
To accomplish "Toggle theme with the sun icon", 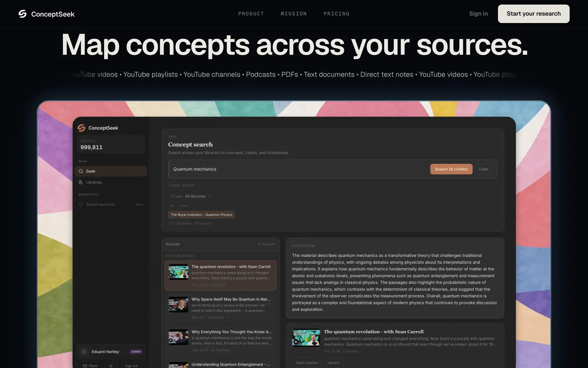I will [x=111, y=366].
